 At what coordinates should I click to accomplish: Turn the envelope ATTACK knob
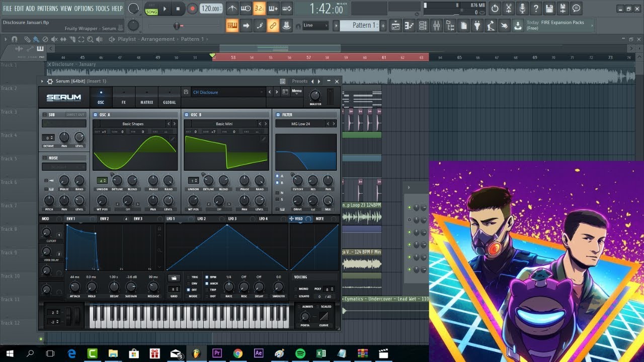click(74, 287)
